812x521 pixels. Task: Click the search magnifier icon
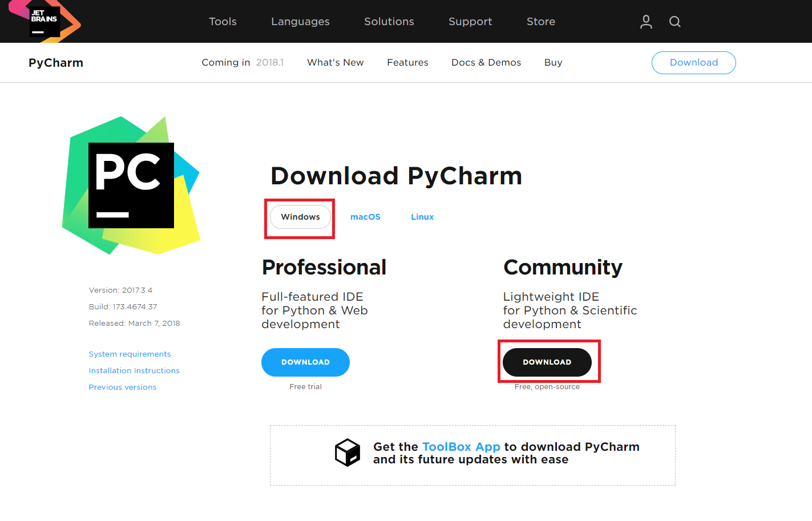(675, 22)
